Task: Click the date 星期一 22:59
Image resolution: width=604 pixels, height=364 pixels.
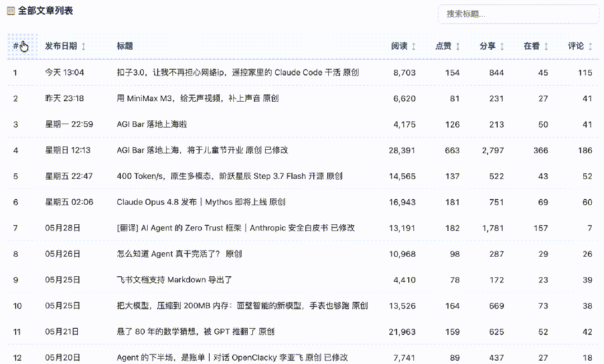Action: (69, 124)
